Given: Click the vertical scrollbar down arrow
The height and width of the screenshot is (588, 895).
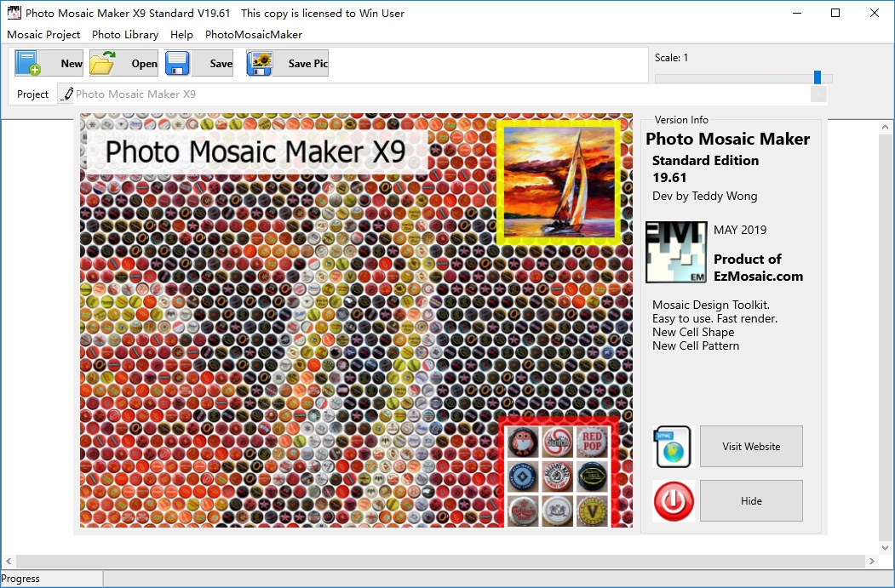Looking at the screenshot, I should click(886, 547).
